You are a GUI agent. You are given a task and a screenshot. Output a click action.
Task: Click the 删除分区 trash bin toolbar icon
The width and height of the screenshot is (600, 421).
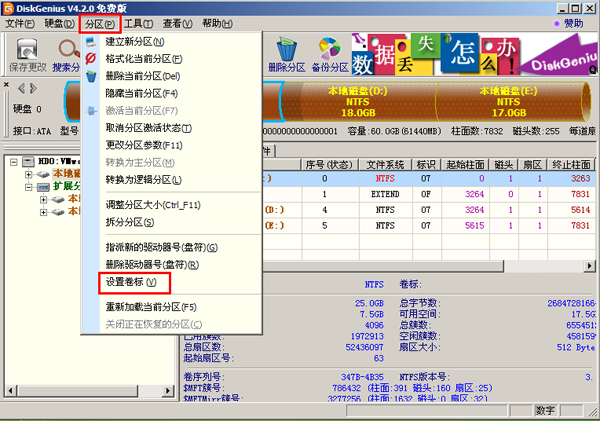[285, 54]
